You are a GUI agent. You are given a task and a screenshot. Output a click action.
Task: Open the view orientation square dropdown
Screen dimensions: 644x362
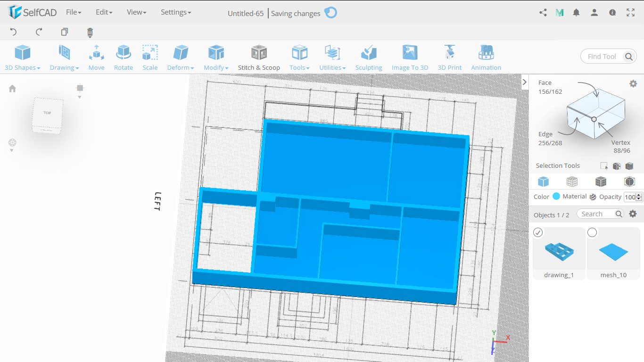click(80, 90)
